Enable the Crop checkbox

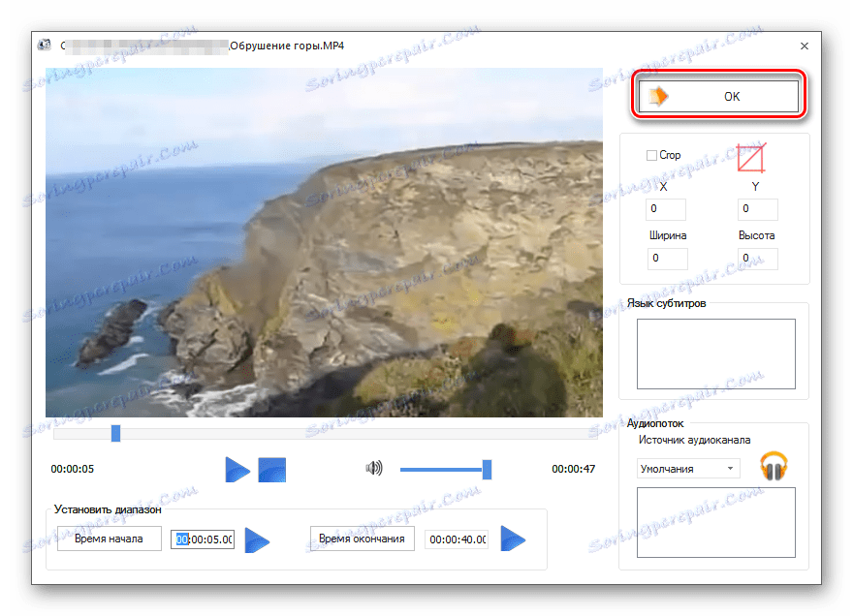coord(651,156)
